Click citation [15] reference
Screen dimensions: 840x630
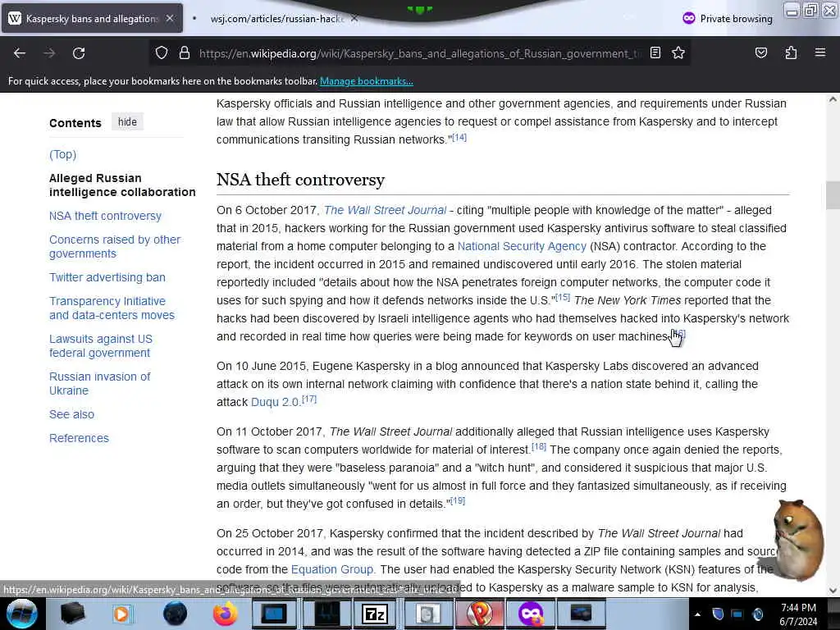[x=563, y=297]
